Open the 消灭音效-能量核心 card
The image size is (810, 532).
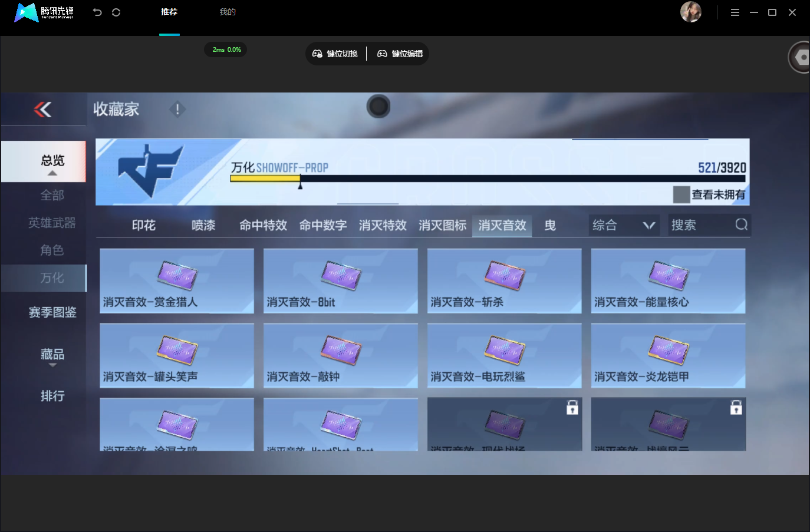click(x=669, y=280)
